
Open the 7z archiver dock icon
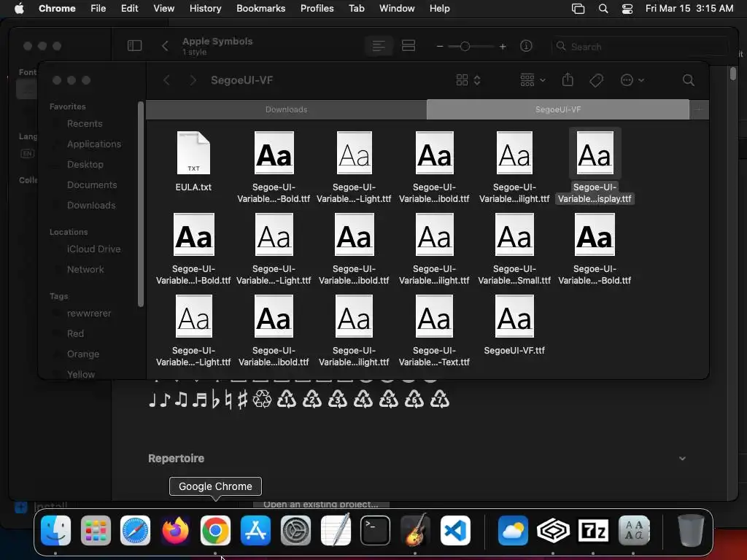(593, 531)
